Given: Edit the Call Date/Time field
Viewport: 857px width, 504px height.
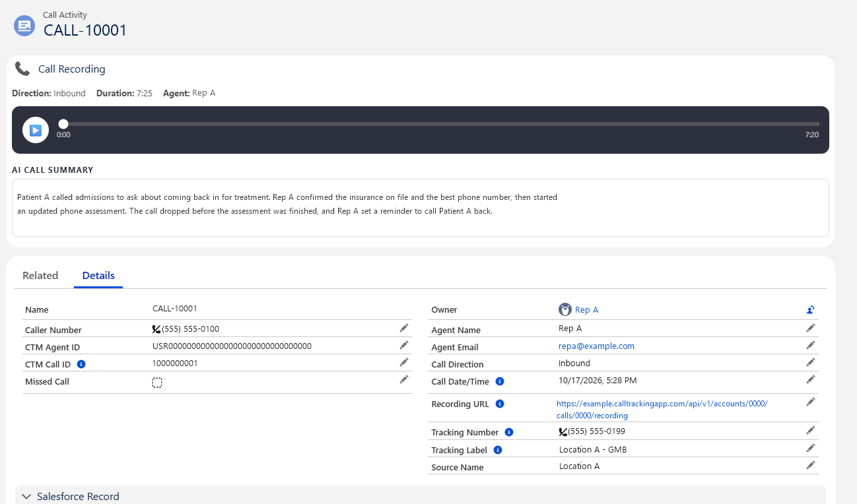Looking at the screenshot, I should pyautogui.click(x=811, y=379).
